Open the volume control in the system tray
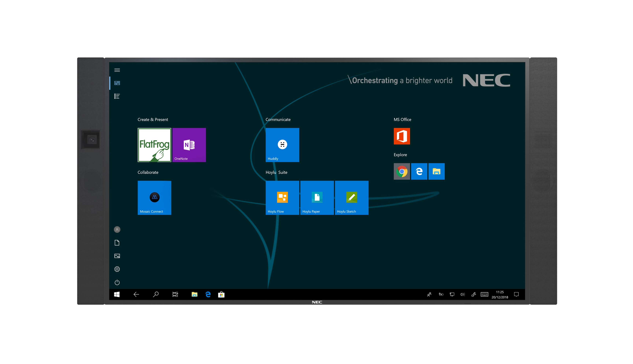This screenshot has width=633, height=364. (x=462, y=294)
